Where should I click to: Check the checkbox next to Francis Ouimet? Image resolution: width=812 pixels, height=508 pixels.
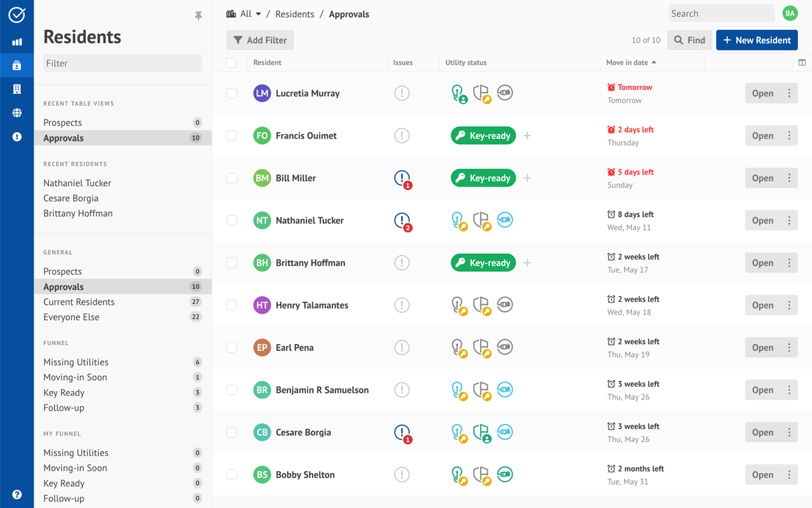coord(232,135)
